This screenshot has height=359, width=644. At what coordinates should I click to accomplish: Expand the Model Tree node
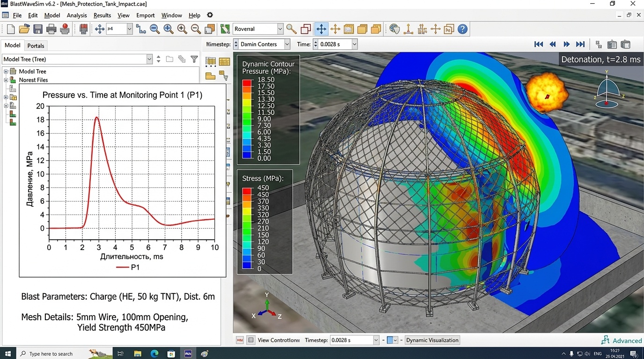point(6,72)
